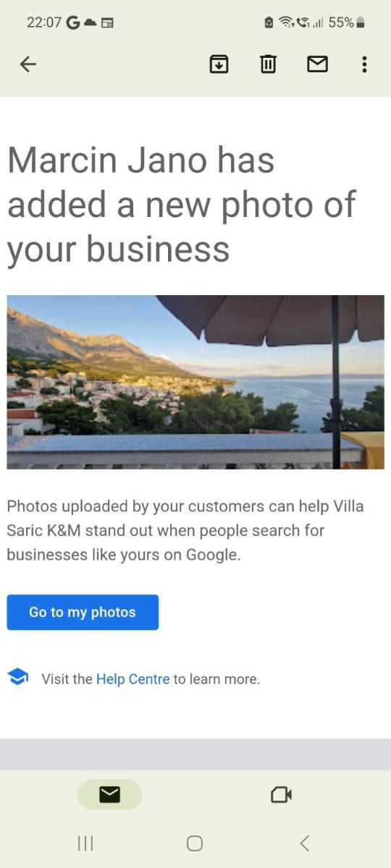Screen dimensions: 391x868
Task: Open the three-dot more options menu
Action: click(364, 64)
